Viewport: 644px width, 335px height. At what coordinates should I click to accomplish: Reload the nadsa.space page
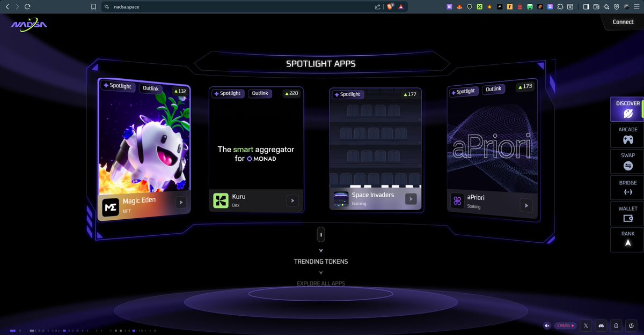pyautogui.click(x=27, y=6)
